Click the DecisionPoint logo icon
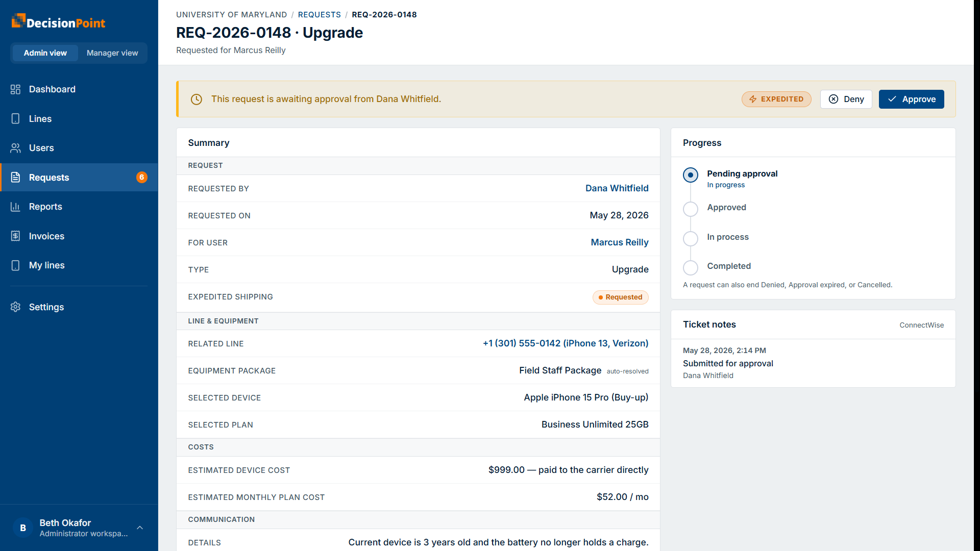980x551 pixels. coord(18,20)
